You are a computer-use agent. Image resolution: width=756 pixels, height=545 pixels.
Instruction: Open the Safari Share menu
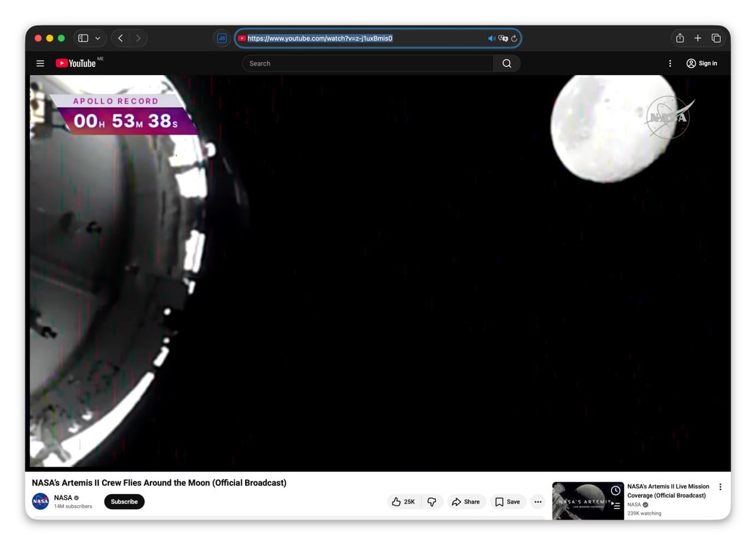pos(680,38)
